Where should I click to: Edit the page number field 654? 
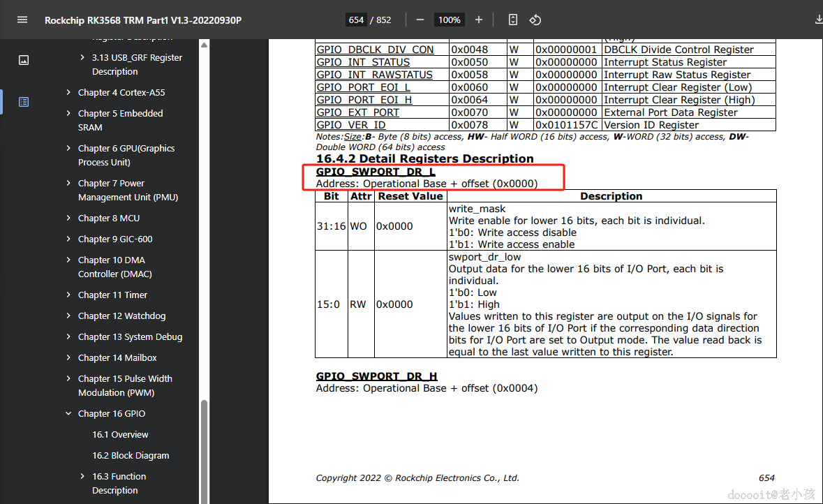[356, 20]
